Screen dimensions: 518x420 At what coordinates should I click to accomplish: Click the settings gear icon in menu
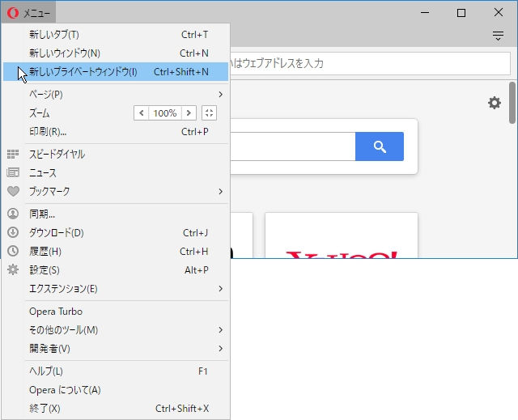13,269
